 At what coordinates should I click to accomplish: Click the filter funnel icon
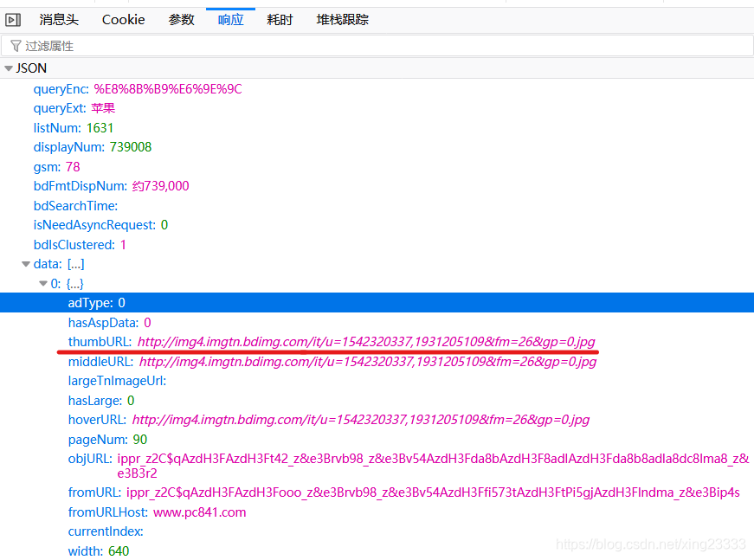16,46
